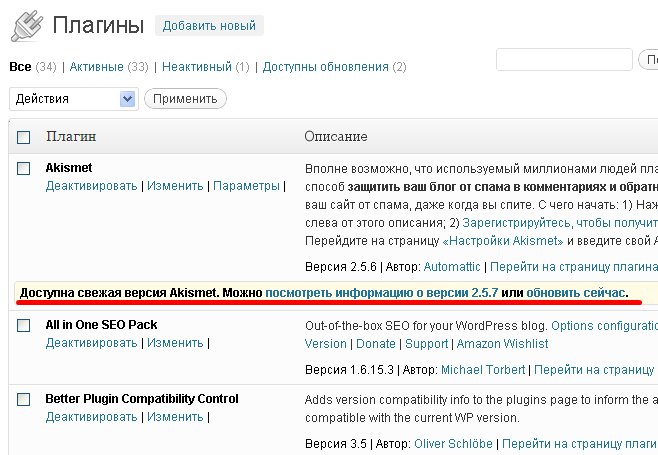Click the plugin plug icon beside the Плагины heading
The height and width of the screenshot is (455, 658).
click(x=27, y=26)
